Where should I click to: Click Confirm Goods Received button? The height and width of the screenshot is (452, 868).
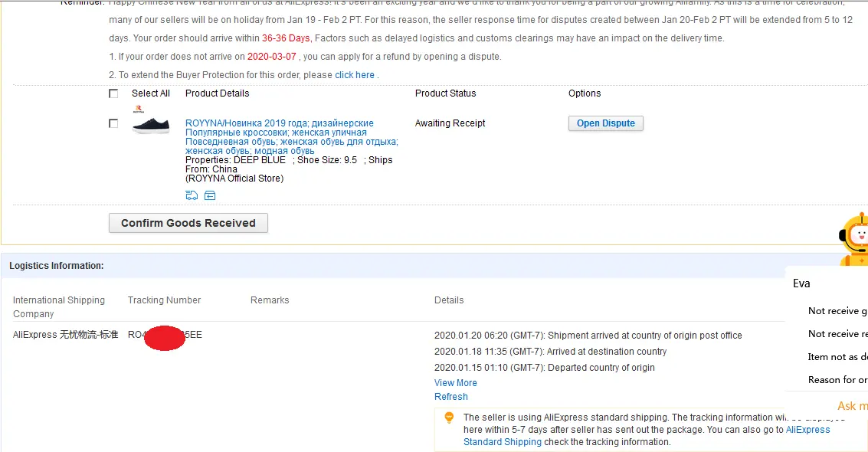[x=188, y=223]
